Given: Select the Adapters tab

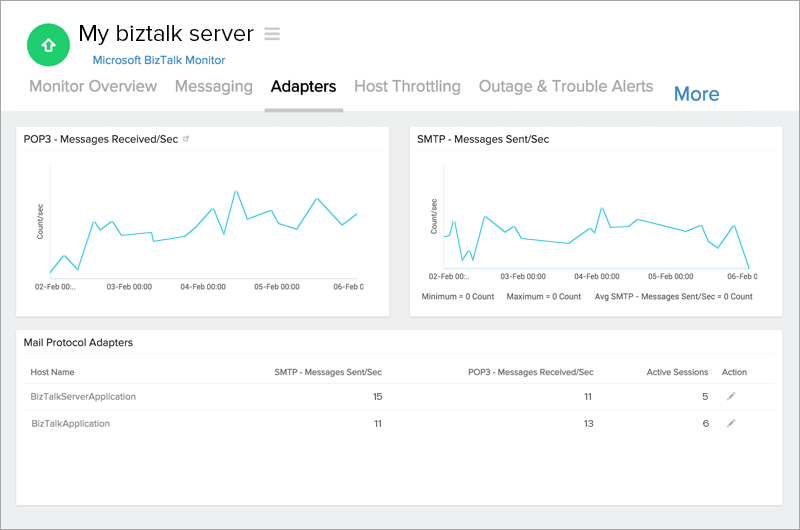Looking at the screenshot, I should point(303,86).
